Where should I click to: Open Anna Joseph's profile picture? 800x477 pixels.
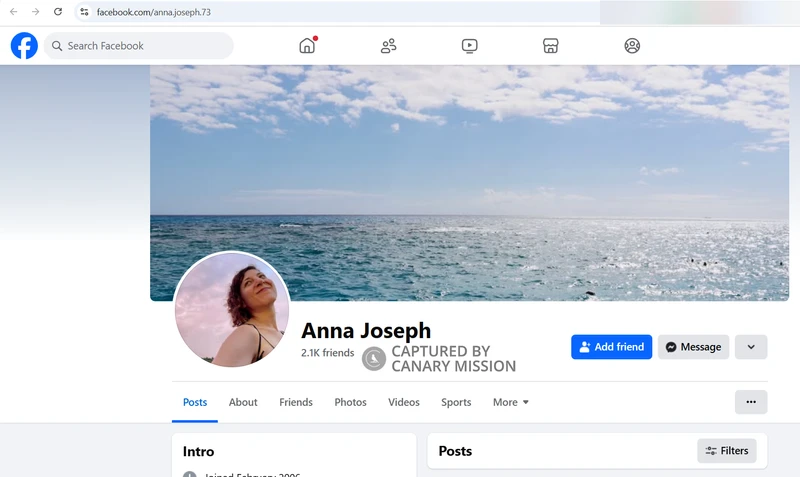[232, 309]
